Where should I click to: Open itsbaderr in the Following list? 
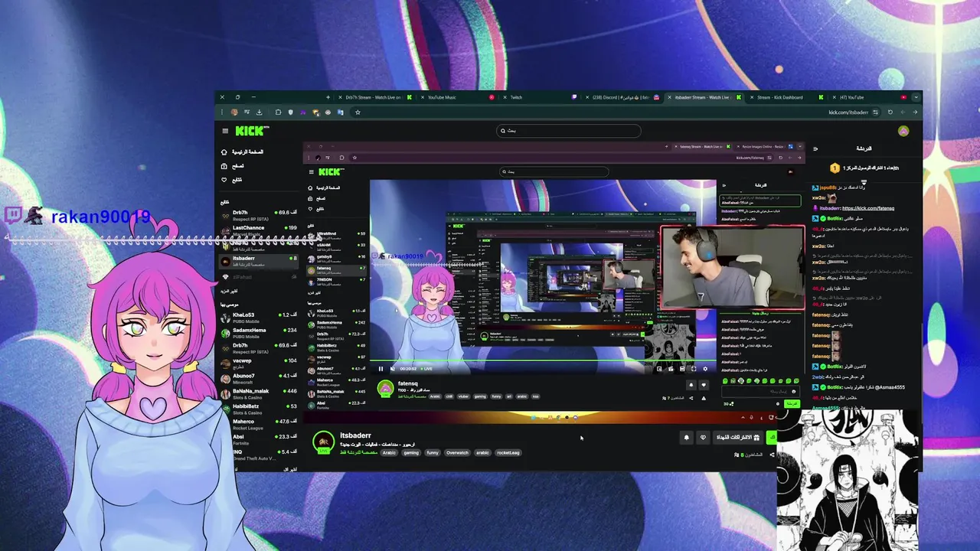tap(260, 261)
